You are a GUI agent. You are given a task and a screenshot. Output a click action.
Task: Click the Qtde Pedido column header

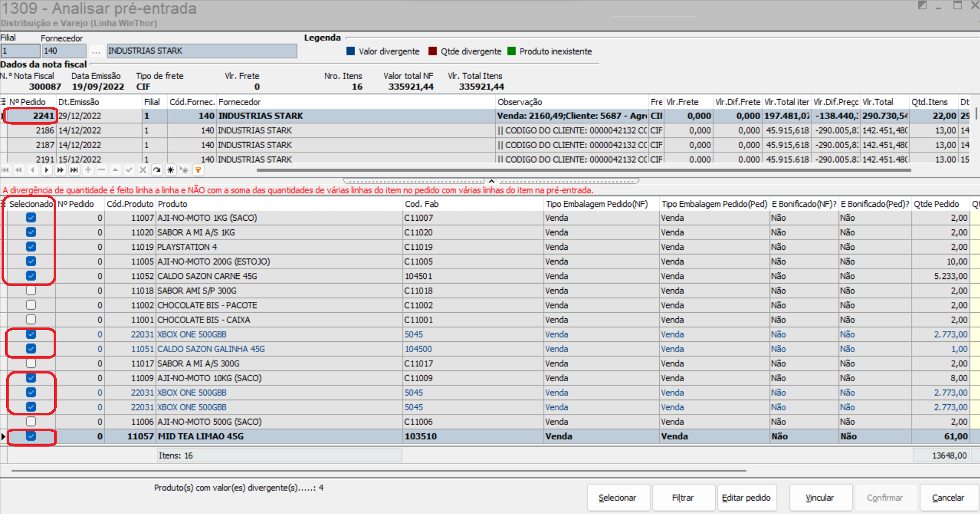coord(940,204)
